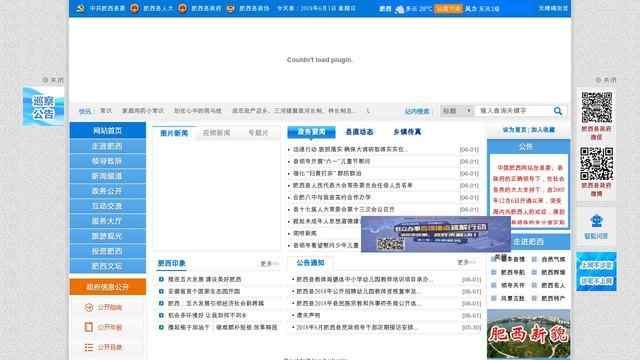Close the right floating QR code panel

click(606, 80)
